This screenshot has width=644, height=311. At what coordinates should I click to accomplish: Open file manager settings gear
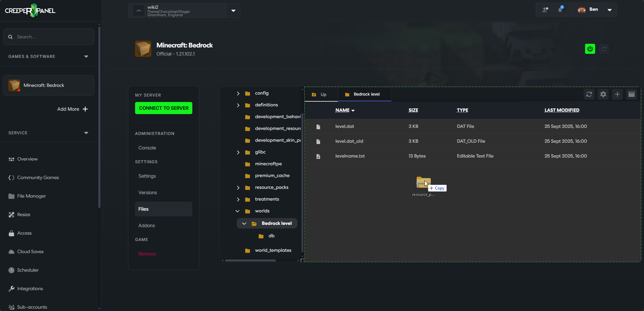[x=603, y=94]
